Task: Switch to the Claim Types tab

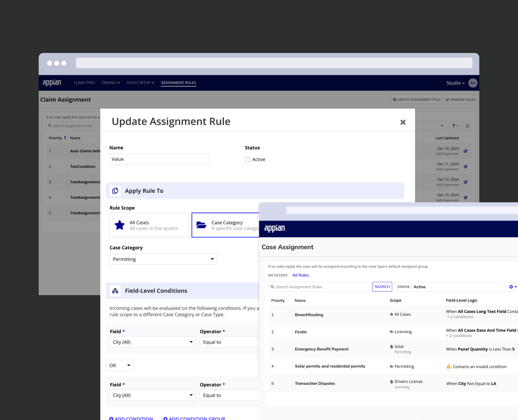Action: 84,83
